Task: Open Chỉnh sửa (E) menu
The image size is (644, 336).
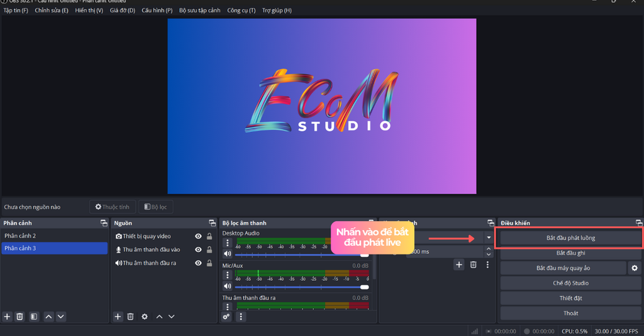Action: 52,10
